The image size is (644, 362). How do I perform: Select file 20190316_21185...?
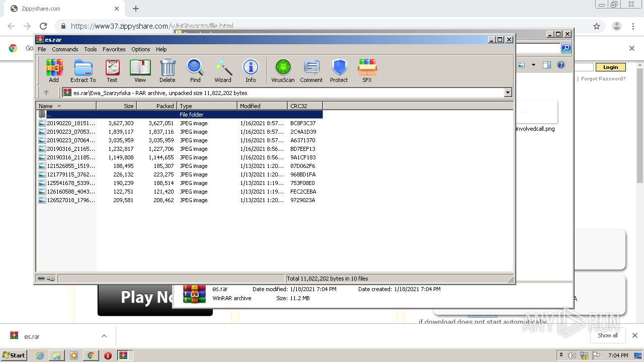point(180,157)
